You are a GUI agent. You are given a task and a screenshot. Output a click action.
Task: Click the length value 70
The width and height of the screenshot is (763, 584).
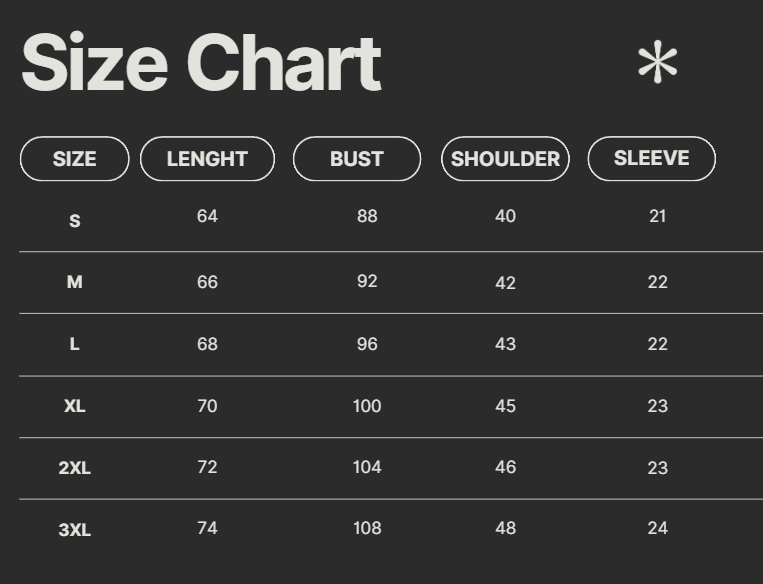click(x=207, y=406)
